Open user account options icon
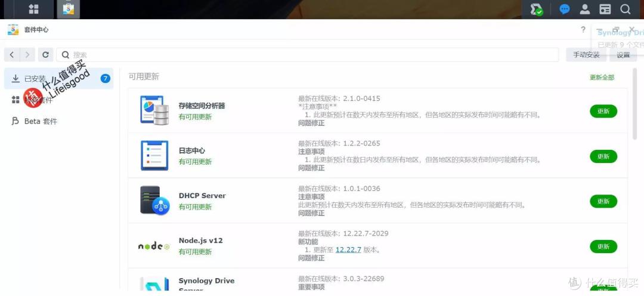Screen dimensions: 644x296 click(585, 9)
